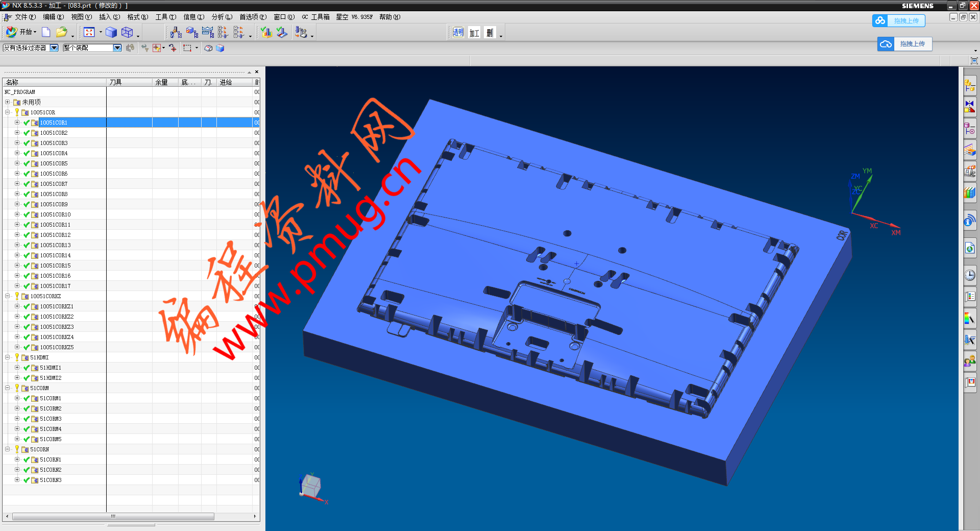This screenshot has height=531, width=980.
Task: Select the 51CORM4 operation
Action: coord(51,429)
